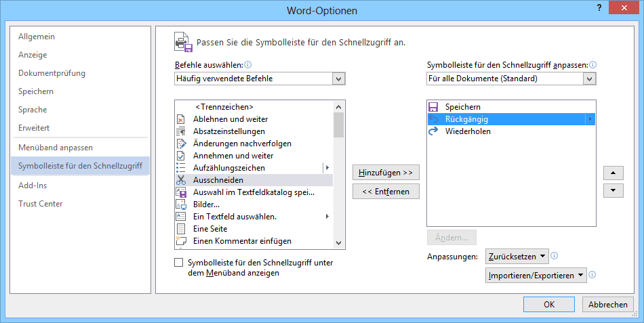This screenshot has height=323, width=644.
Task: Click info icon next to Befehle auswählen
Action: point(248,65)
